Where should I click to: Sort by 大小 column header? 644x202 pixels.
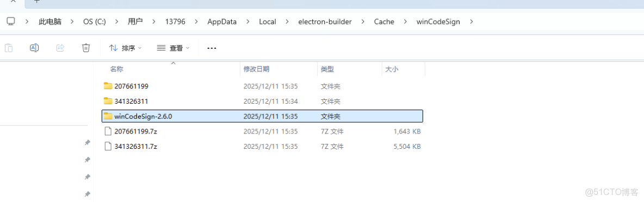[392, 70]
